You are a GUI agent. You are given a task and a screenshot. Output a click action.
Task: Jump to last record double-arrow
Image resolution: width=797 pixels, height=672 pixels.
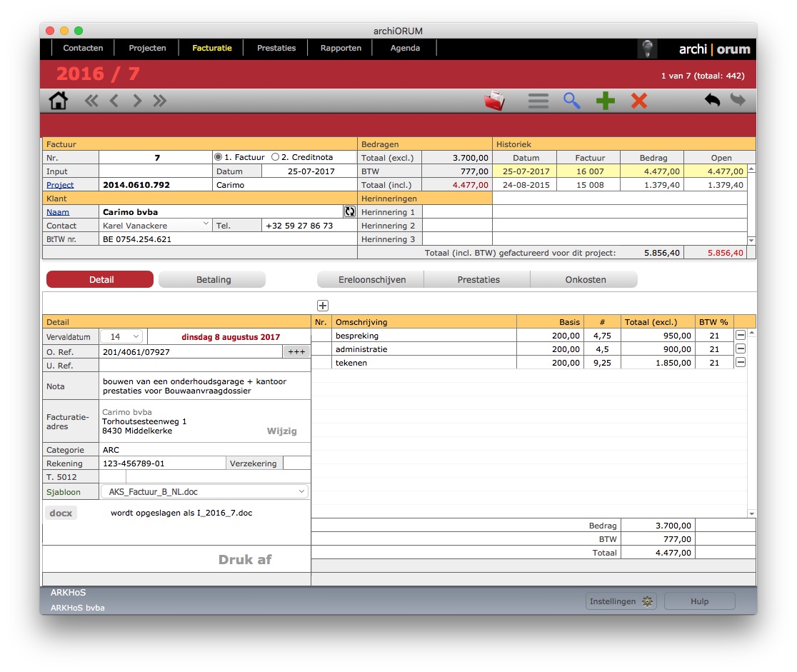click(159, 101)
